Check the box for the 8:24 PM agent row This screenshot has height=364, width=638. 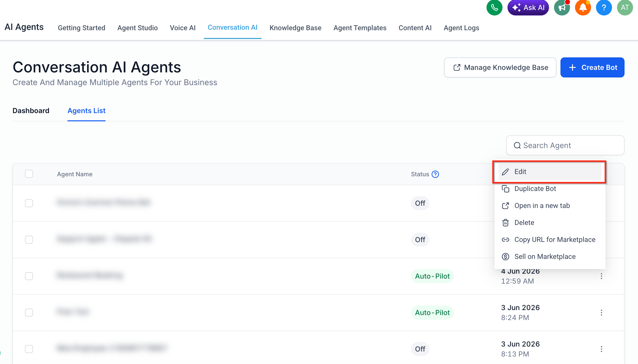click(29, 313)
